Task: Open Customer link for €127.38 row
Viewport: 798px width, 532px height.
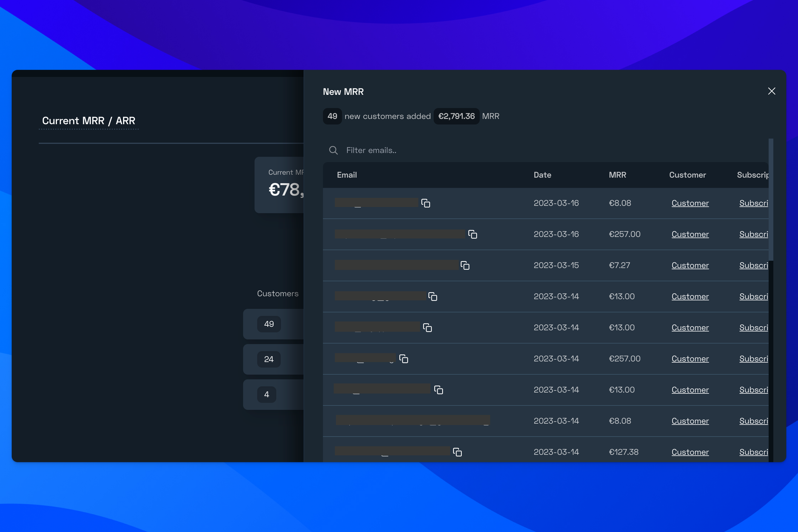Action: [x=690, y=452]
